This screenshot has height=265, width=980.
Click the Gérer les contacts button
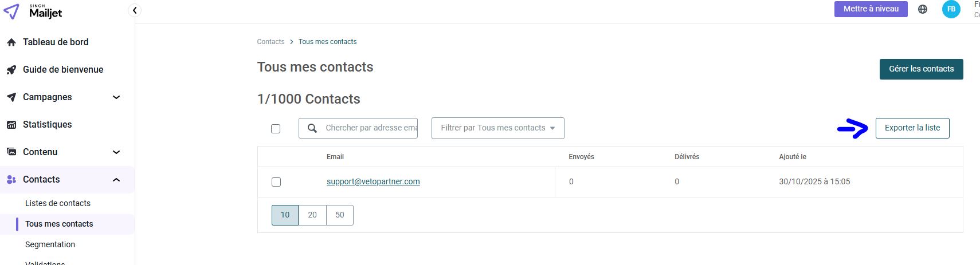pos(921,69)
